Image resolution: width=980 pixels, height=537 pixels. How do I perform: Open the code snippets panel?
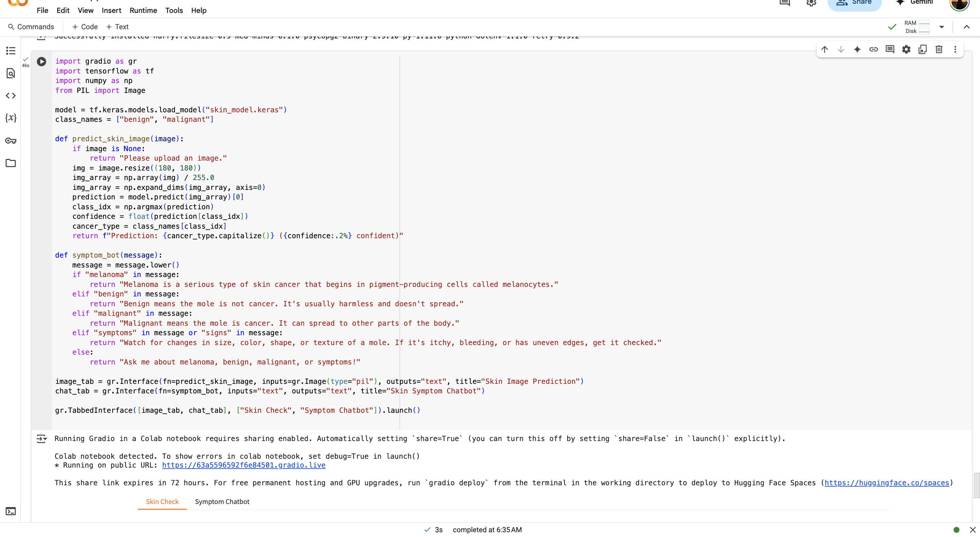coord(11,96)
